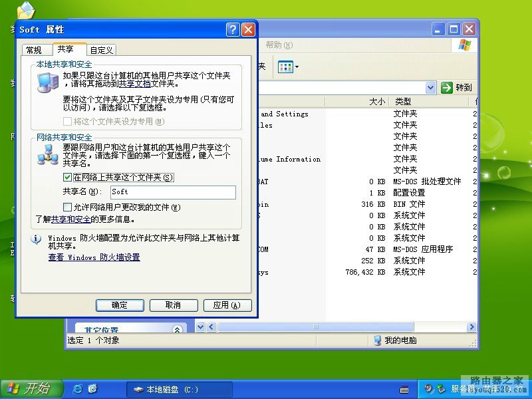Viewport: 532px width, 399px height.
Task: Launch Internet Explorer from quick launch
Action: [x=78, y=389]
